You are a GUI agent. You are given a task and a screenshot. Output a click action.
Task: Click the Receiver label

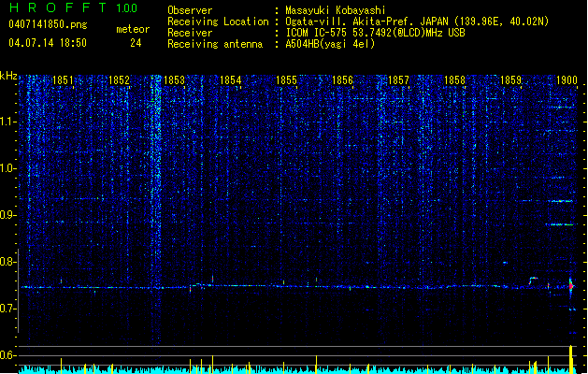point(190,33)
